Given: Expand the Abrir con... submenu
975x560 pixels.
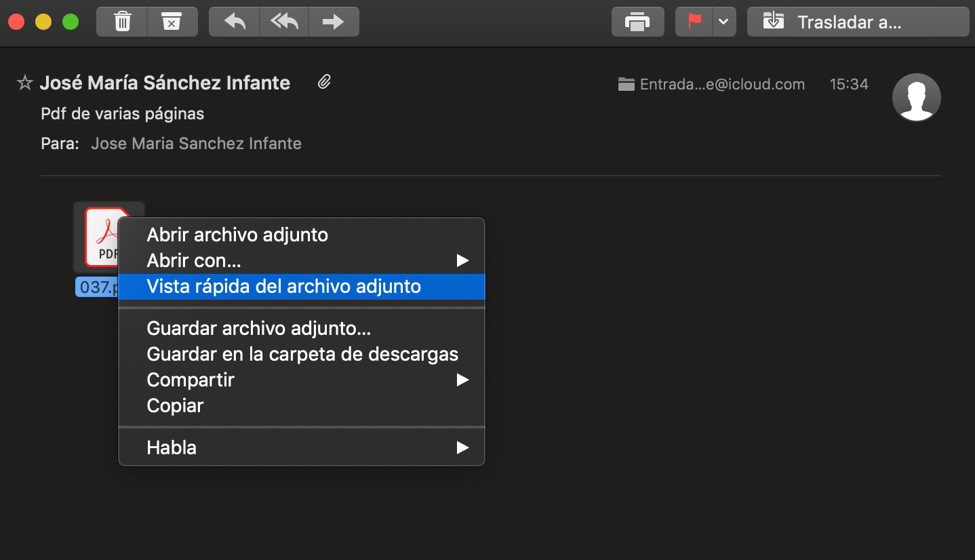Looking at the screenshot, I should (302, 260).
